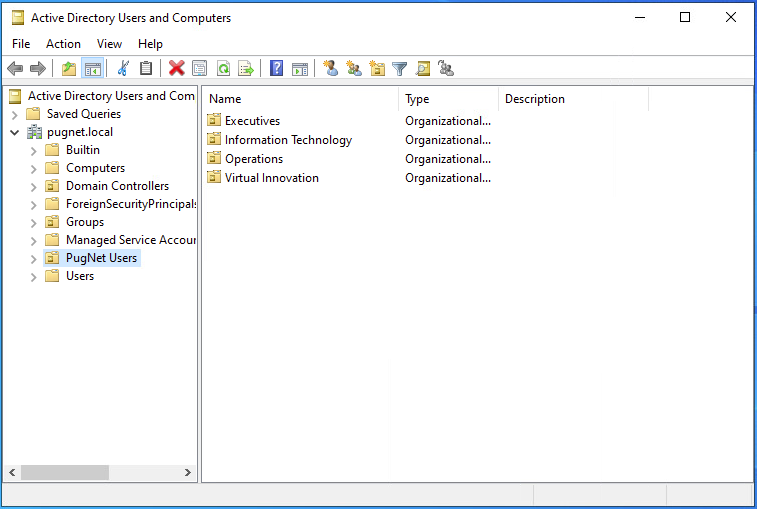Viewport: 757px width, 509px height.
Task: Select Saved Queries in the tree
Action: tap(84, 114)
